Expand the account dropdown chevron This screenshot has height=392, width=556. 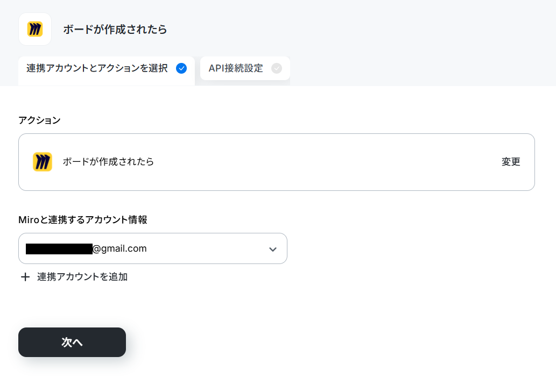(273, 250)
